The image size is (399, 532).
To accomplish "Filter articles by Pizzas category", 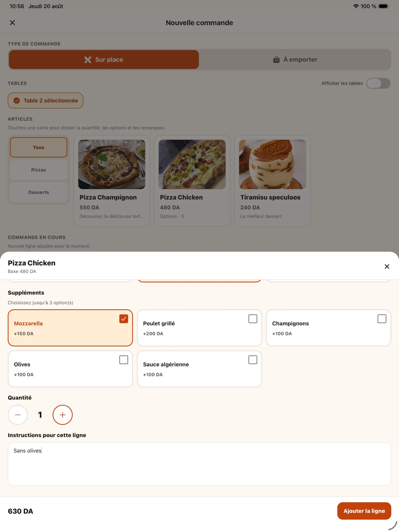I will (39, 170).
